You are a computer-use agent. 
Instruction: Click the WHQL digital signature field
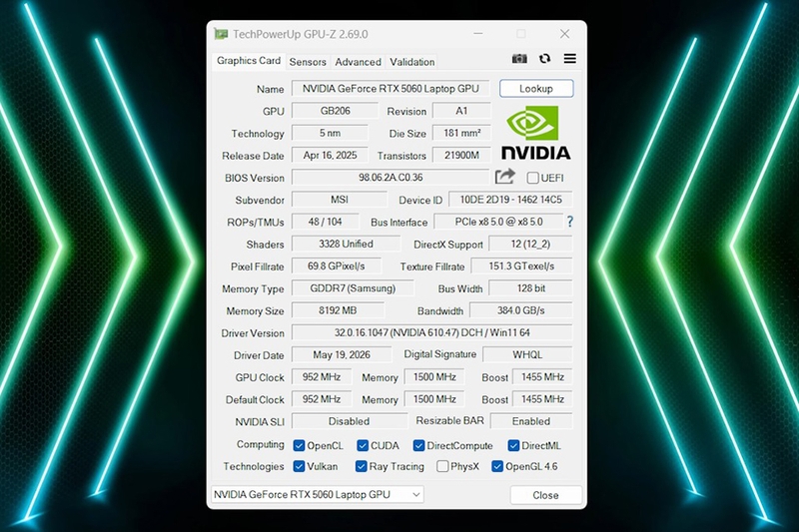point(527,355)
